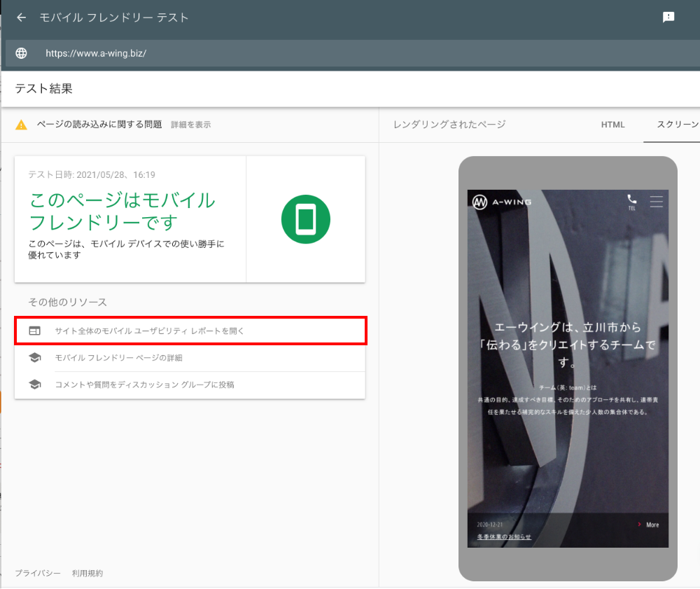The width and height of the screenshot is (700, 589).
Task: Open the hamburger menu in mobile preview
Action: (x=656, y=202)
